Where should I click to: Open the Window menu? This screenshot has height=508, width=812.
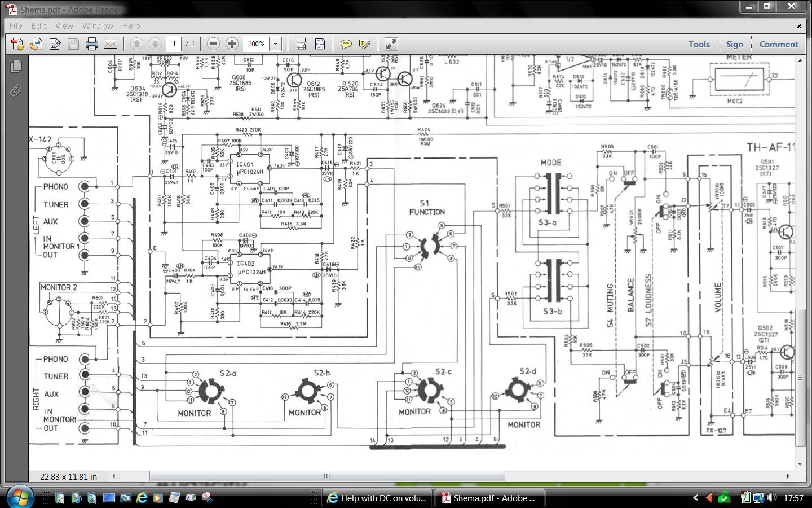[x=98, y=26]
